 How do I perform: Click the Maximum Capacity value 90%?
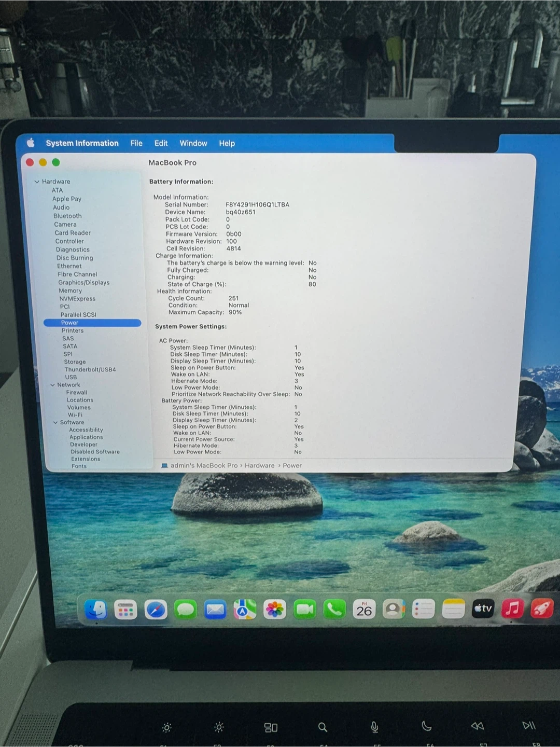[x=235, y=312]
